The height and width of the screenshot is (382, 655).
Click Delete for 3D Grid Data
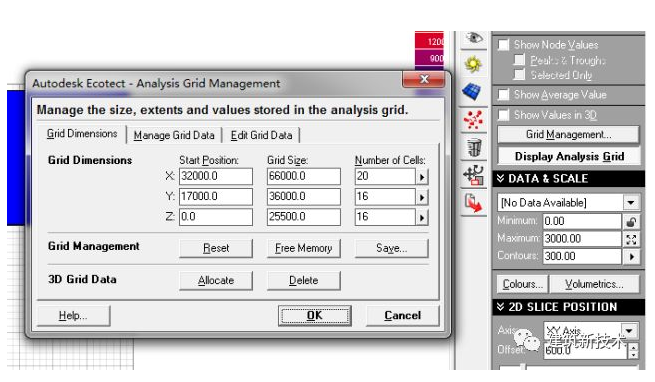coord(304,280)
